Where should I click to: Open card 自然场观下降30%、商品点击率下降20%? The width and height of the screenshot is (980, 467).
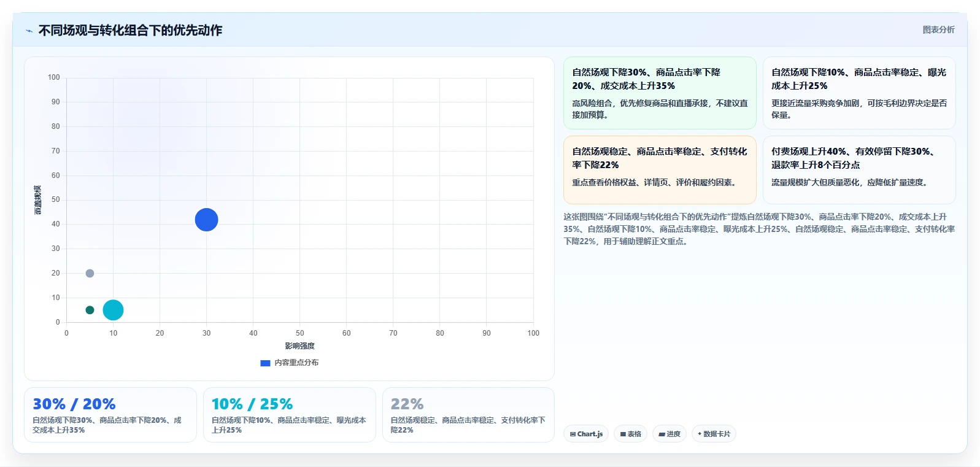660,93
